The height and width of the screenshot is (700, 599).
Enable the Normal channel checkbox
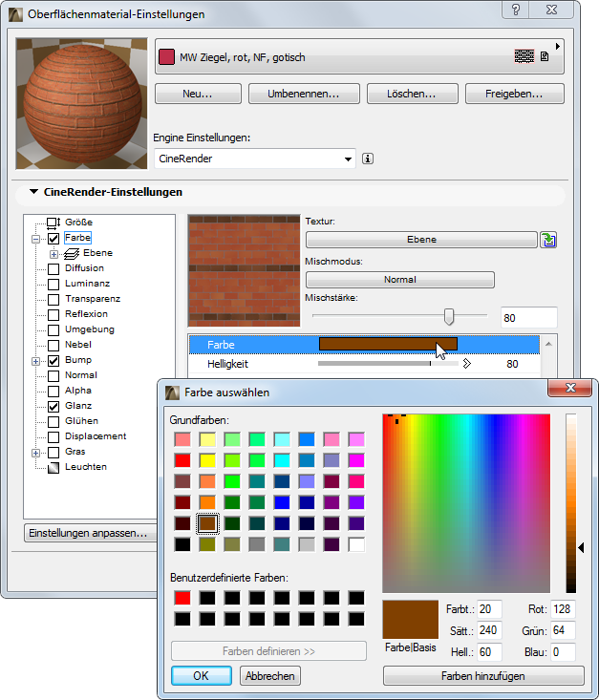(x=53, y=376)
